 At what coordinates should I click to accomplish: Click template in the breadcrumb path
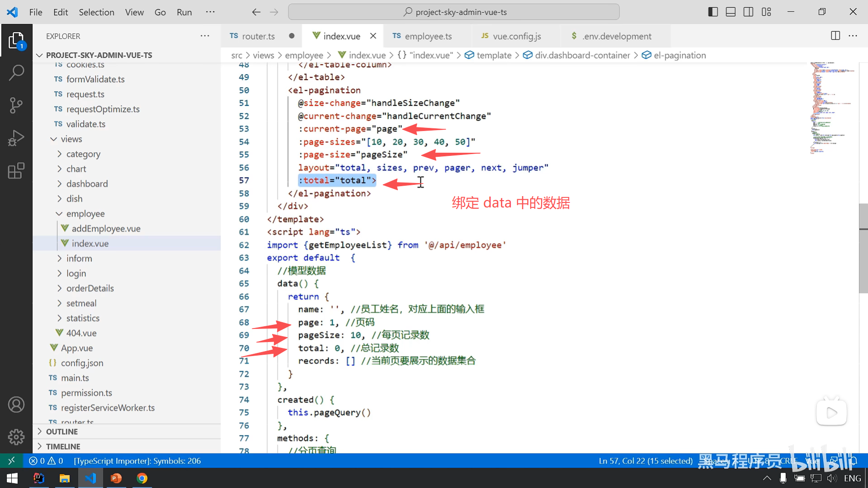pyautogui.click(x=494, y=55)
